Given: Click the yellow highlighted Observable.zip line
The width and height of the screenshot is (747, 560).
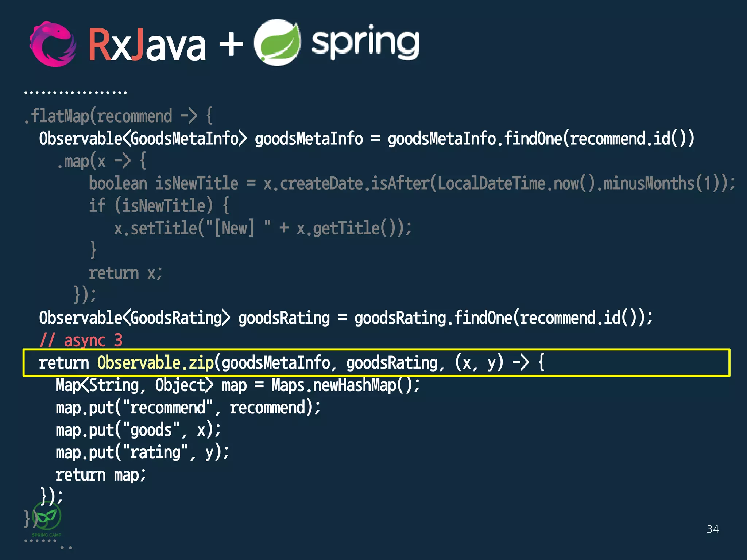Looking at the screenshot, I should point(292,363).
